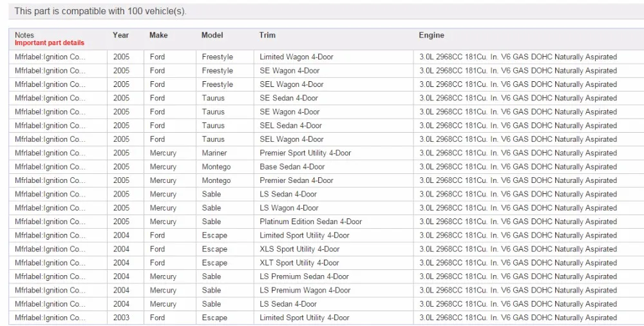Click 'Limited Sport Utility 4-Door' in the 2003 row

pyautogui.click(x=305, y=318)
